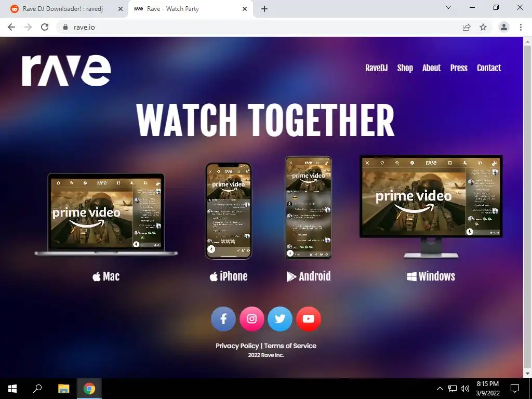
Task: Click the Android phone mockup image
Action: 309,208
